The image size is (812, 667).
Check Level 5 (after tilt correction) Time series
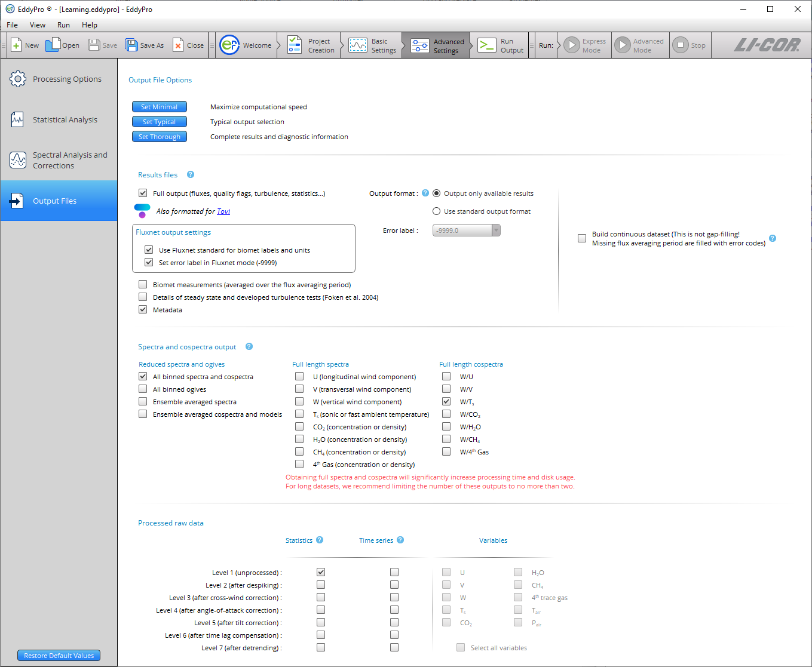coord(394,622)
